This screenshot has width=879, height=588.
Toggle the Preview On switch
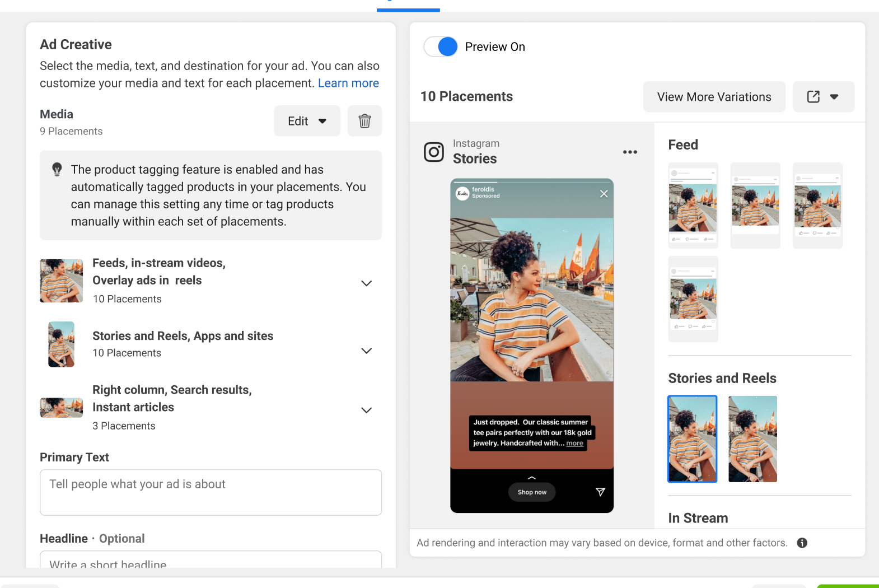[x=441, y=46]
